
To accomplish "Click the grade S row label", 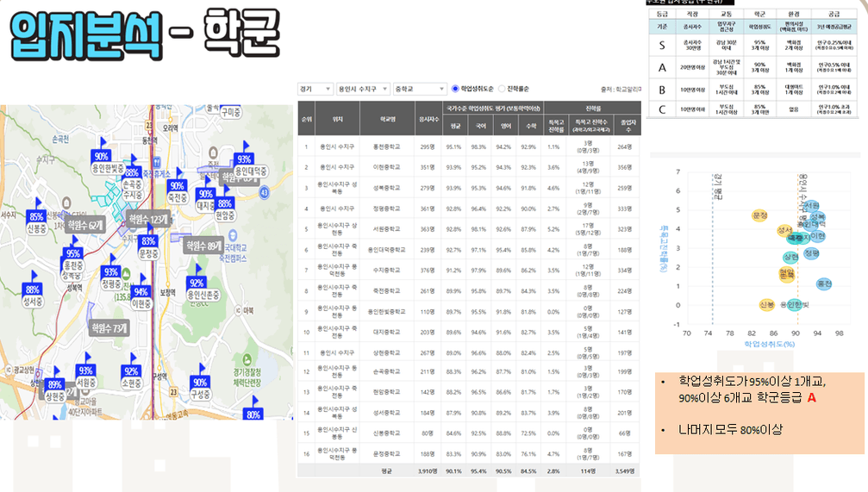I will 662,46.
